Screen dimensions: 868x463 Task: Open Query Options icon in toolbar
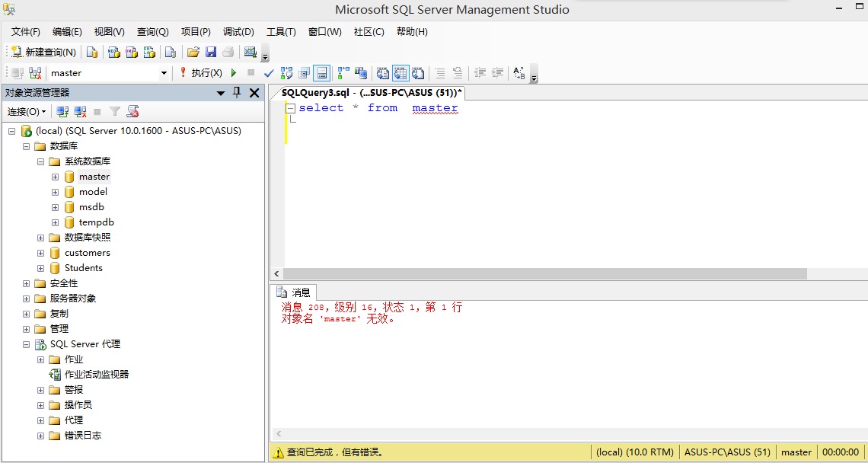[x=304, y=73]
